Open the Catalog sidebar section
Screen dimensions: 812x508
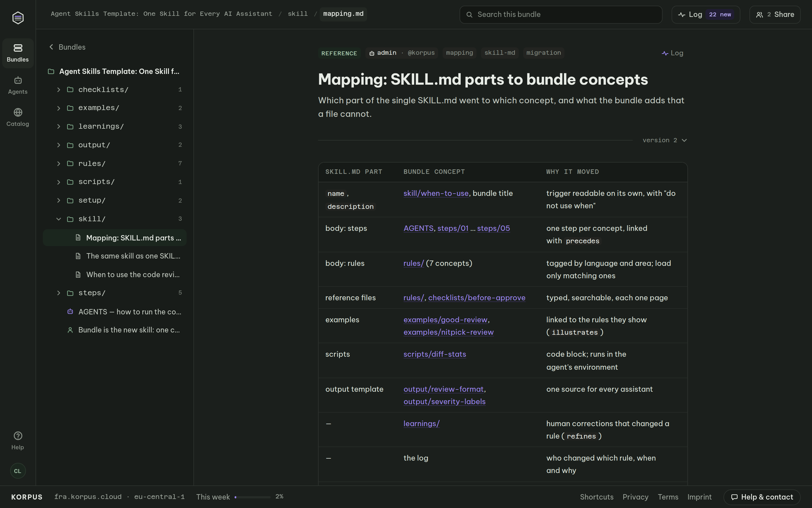click(18, 117)
